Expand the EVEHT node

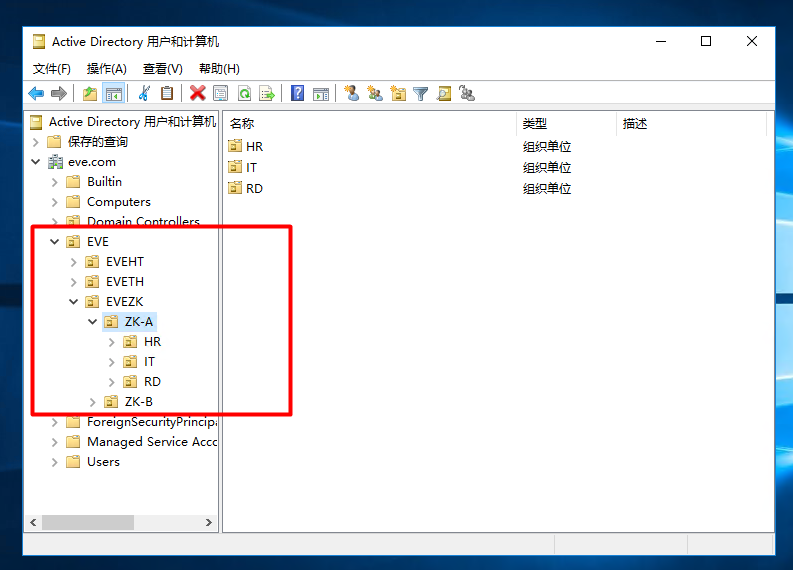pyautogui.click(x=73, y=262)
